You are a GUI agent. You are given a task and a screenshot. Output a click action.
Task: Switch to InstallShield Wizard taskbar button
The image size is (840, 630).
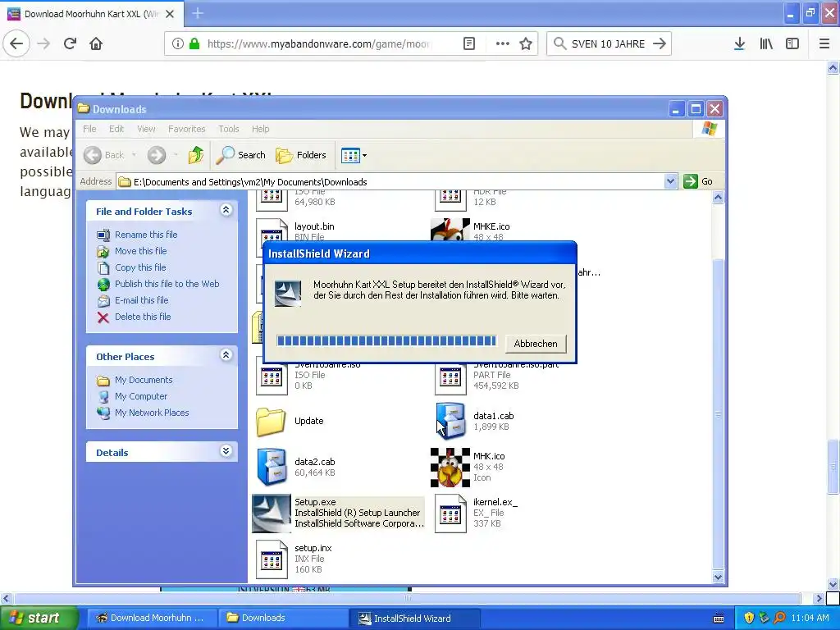click(414, 618)
